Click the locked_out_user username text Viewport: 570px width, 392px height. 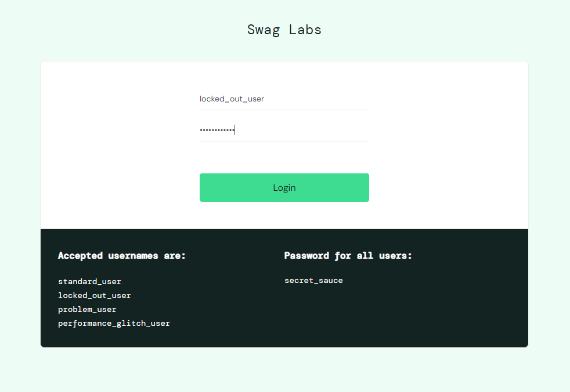[94, 295]
